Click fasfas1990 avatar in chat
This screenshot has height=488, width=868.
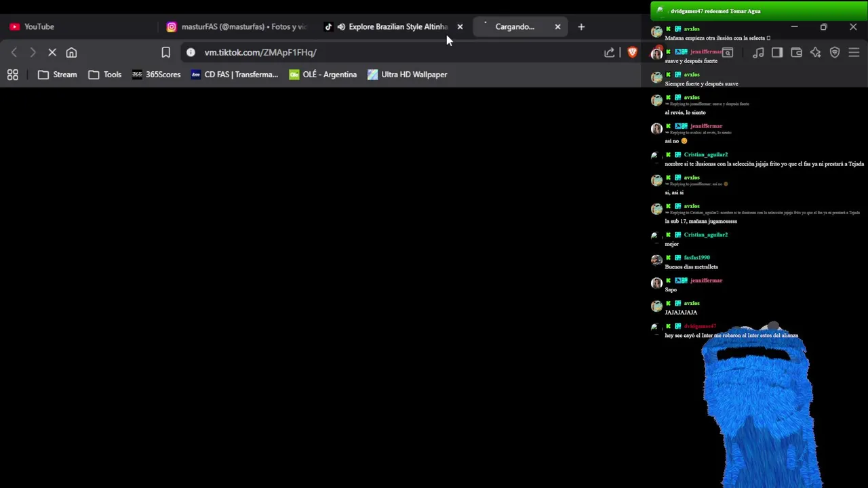[656, 260]
